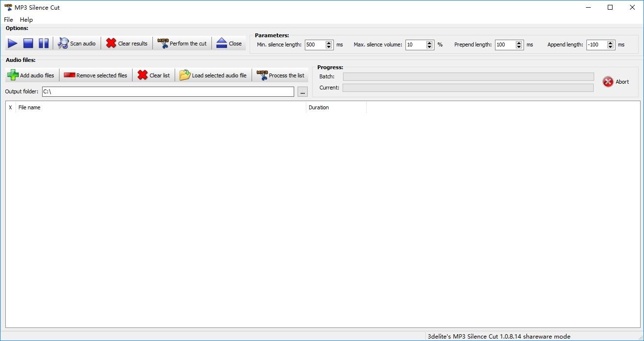Abort the current progress operation
Image resolution: width=644 pixels, height=341 pixels.
tap(615, 82)
